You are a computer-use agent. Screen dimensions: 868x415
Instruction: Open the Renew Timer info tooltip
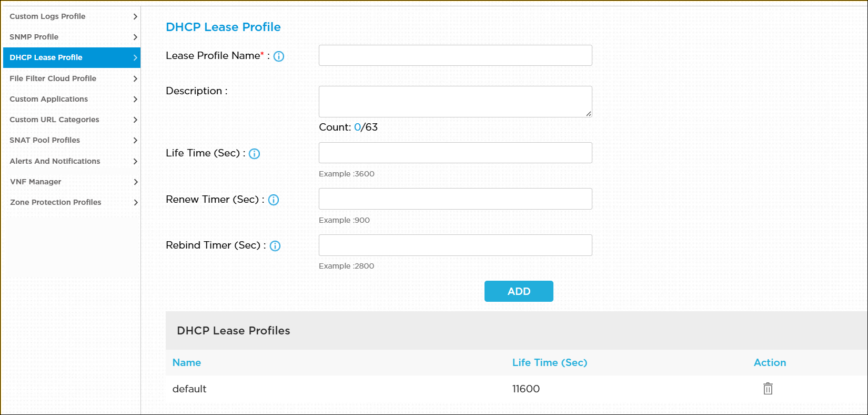pos(274,200)
